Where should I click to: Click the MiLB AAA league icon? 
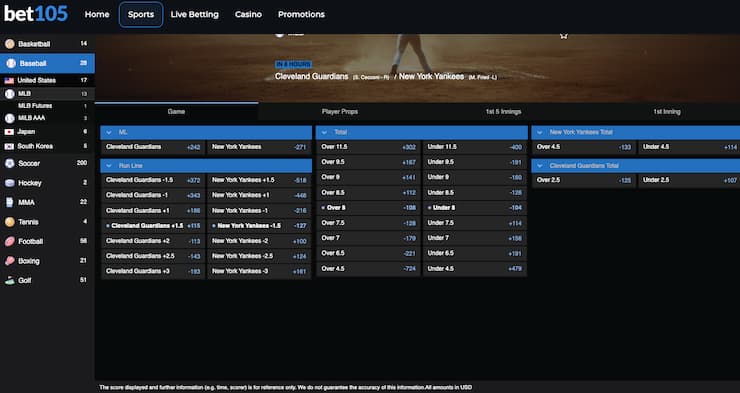(x=9, y=118)
